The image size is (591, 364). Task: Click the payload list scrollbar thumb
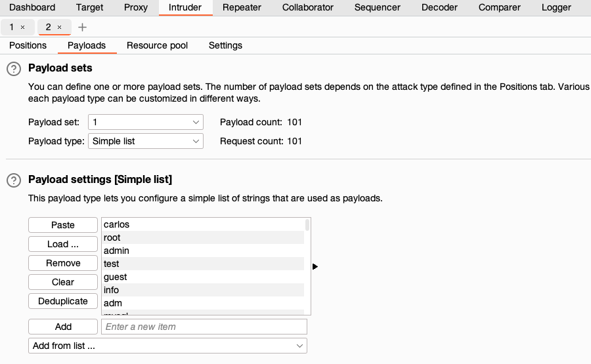(x=307, y=225)
